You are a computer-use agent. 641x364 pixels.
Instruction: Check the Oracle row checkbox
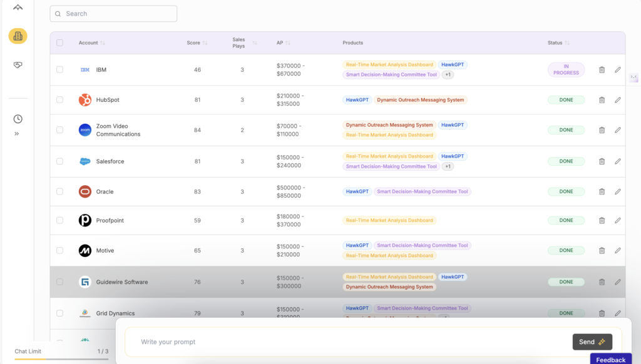point(59,191)
